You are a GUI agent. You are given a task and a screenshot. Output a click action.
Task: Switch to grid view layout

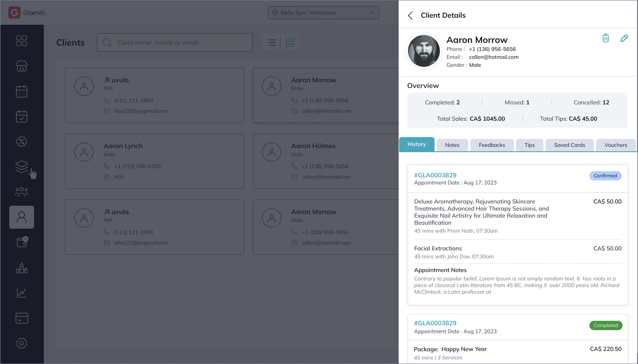click(290, 42)
